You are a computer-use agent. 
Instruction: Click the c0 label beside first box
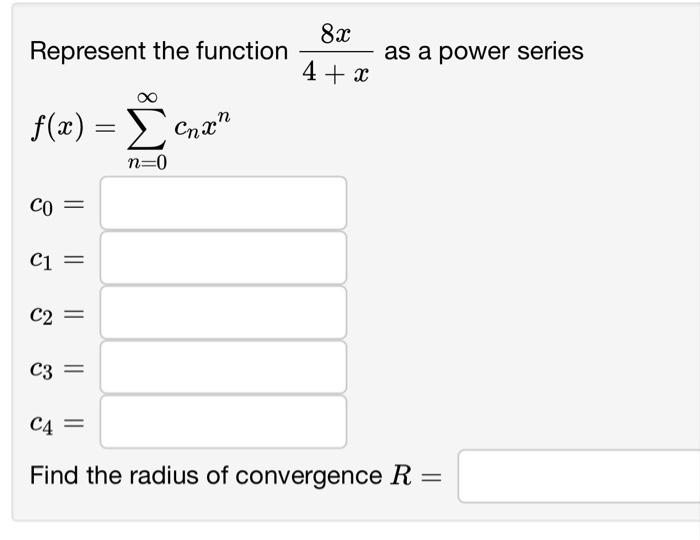click(x=42, y=206)
